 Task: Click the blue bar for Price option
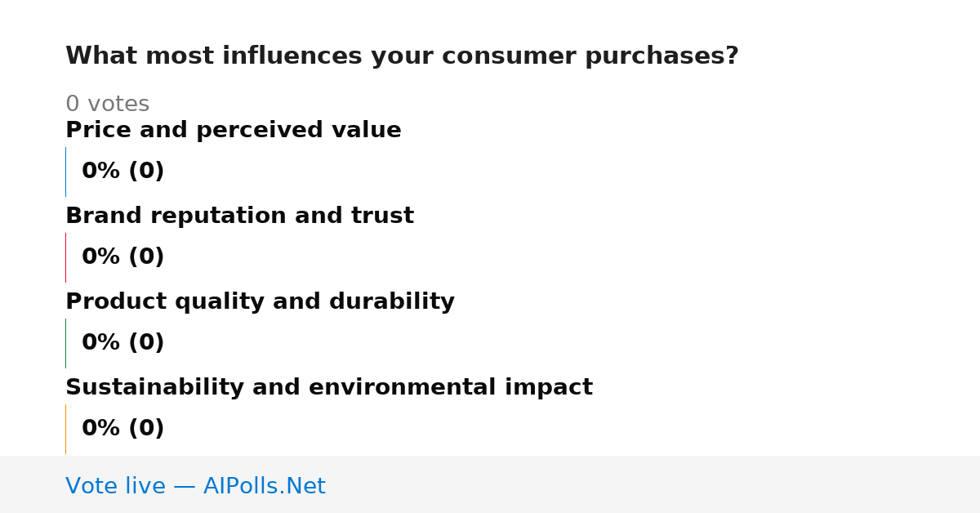(65, 172)
